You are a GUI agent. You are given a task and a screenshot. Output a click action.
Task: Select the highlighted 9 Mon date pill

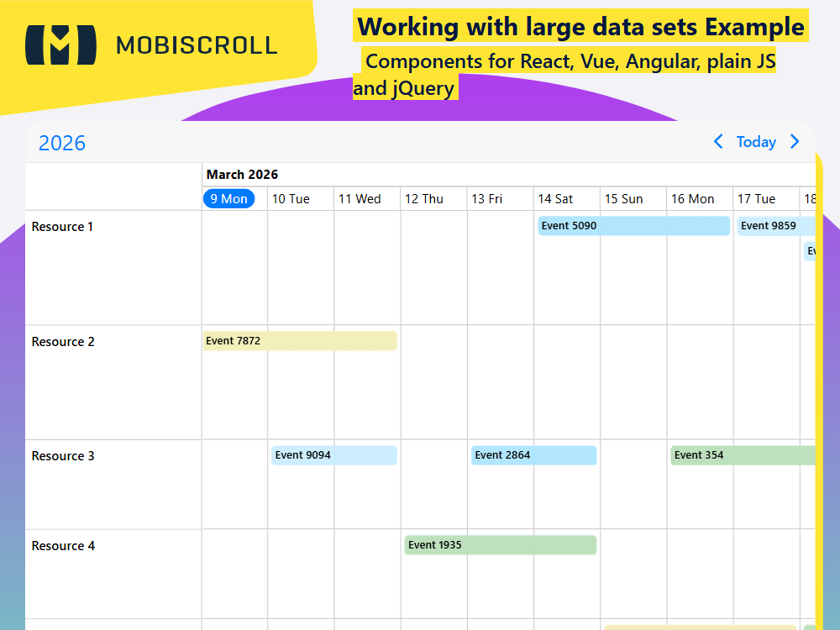click(228, 198)
